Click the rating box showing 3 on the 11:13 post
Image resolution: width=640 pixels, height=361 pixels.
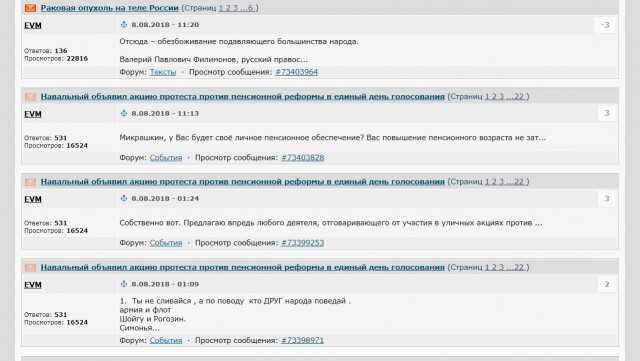point(607,113)
